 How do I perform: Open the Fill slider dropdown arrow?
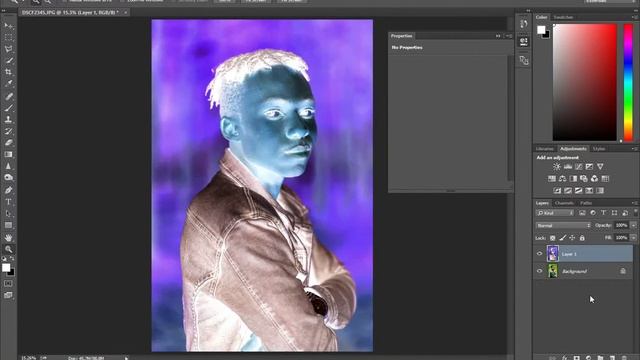click(x=633, y=238)
